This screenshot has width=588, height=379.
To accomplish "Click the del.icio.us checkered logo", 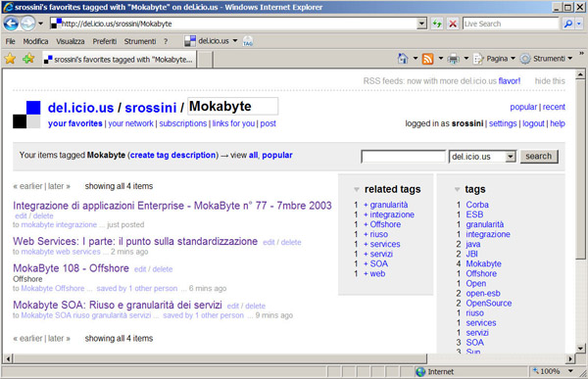I will tap(26, 115).
